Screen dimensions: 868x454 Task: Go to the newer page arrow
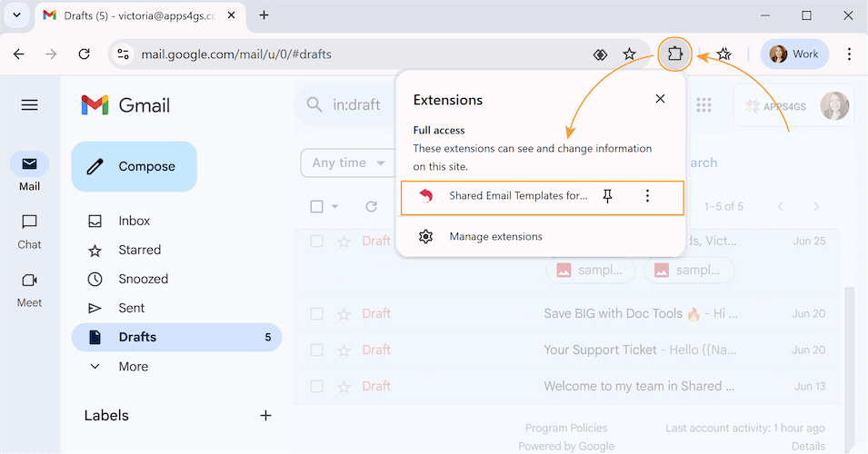click(781, 207)
